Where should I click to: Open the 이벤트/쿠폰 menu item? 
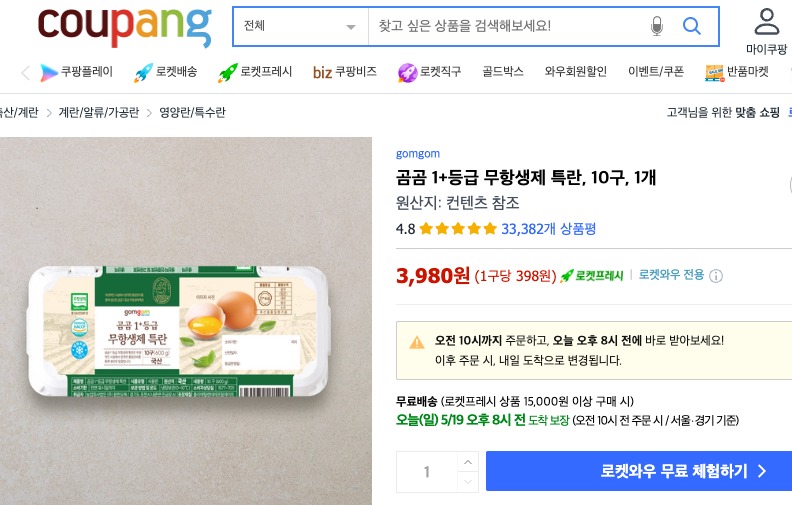655,72
